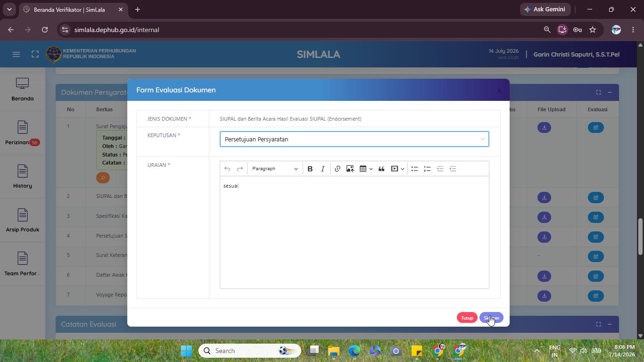The image size is (644, 362).
Task: Click the page vertical scrollbar thumb
Action: click(640, 237)
